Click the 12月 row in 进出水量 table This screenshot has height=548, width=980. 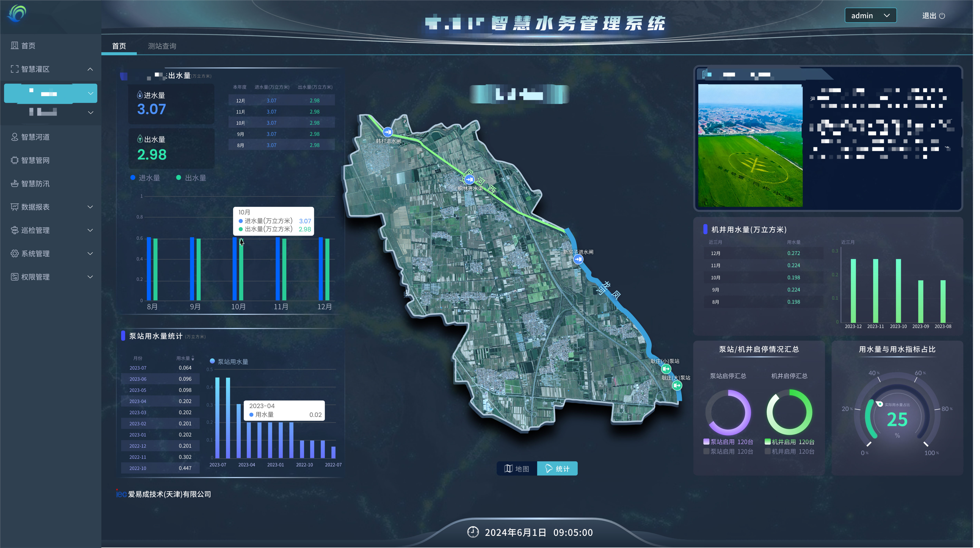click(281, 101)
